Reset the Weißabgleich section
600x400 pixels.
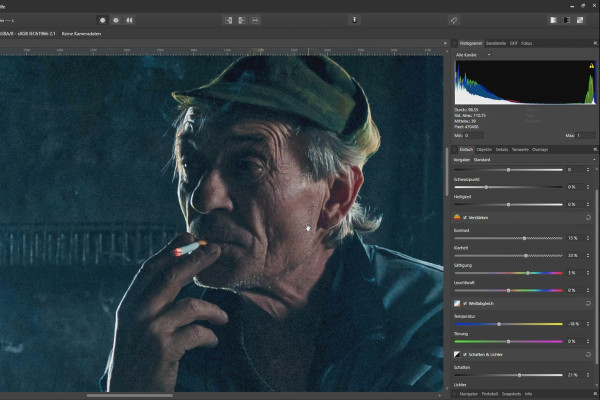point(588,304)
